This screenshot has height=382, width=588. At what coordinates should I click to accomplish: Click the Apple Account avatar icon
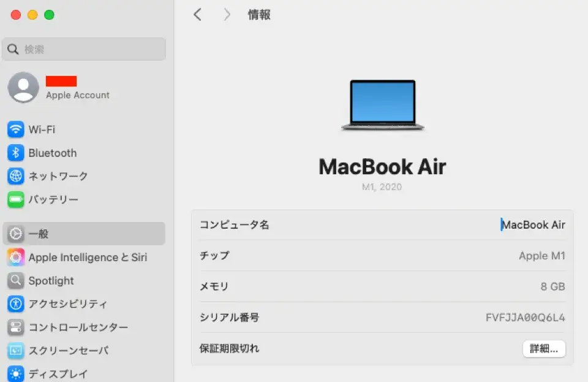coord(23,87)
